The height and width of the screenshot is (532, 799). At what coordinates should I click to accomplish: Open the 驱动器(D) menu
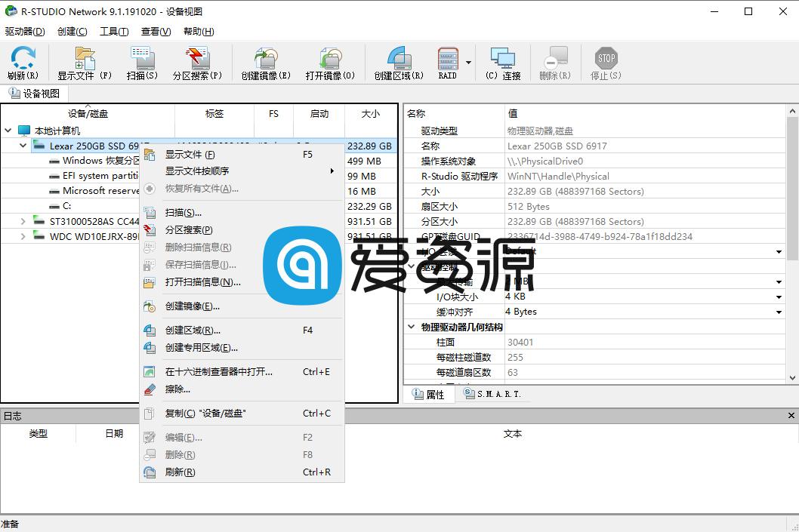tap(25, 32)
